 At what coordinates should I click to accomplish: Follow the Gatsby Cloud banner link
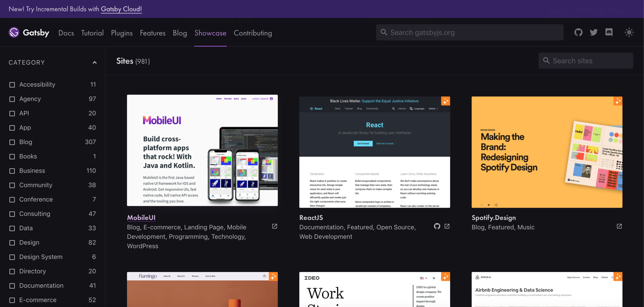coord(121,9)
